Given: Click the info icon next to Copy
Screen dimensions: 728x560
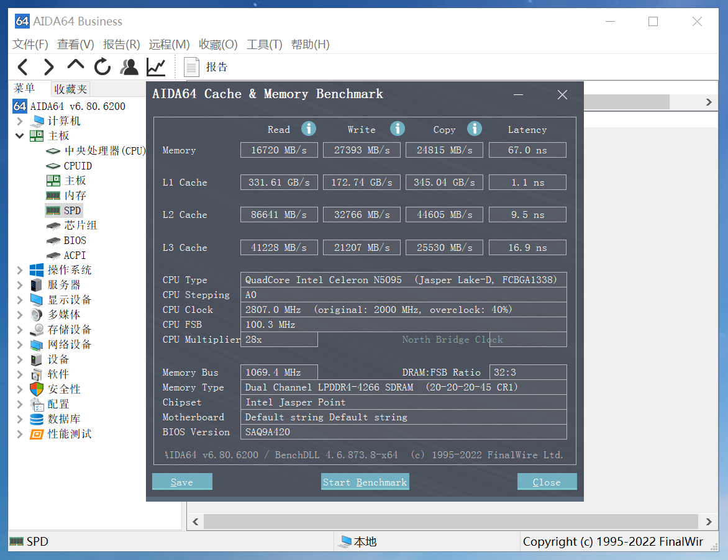Looking at the screenshot, I should pos(475,129).
